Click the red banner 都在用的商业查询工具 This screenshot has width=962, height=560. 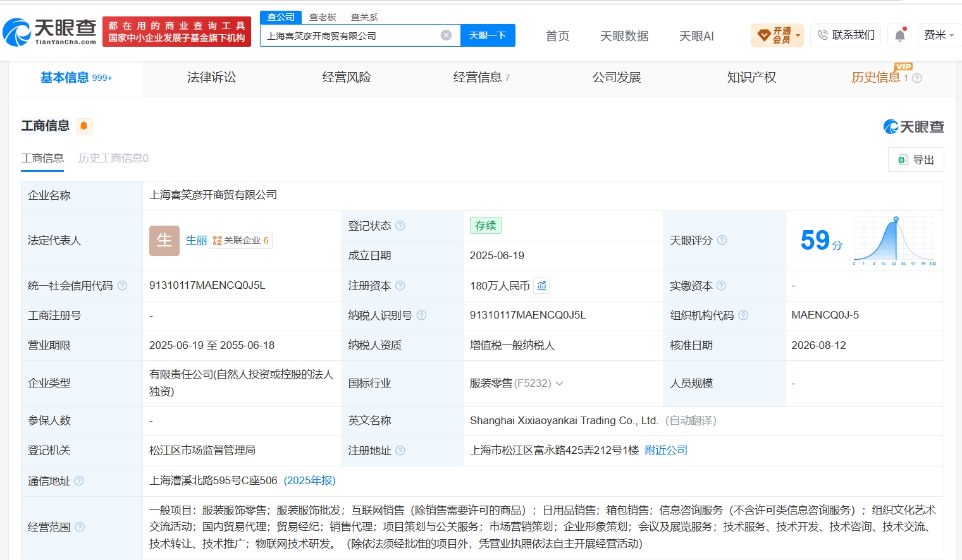point(176,32)
